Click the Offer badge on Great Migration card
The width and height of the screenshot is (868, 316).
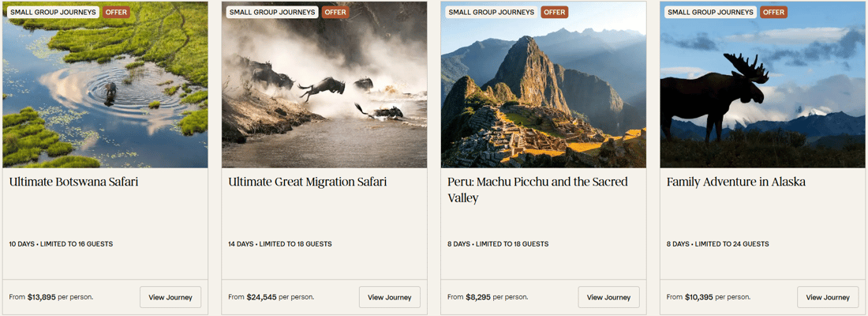pos(335,13)
